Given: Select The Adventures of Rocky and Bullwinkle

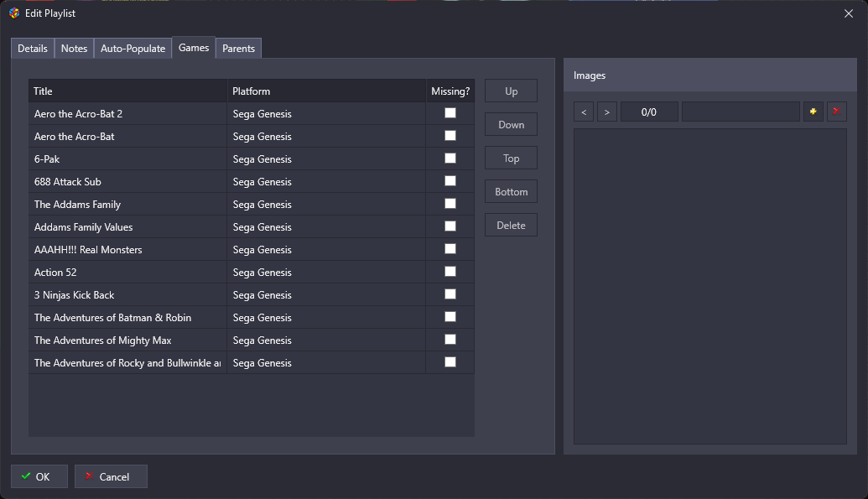Looking at the screenshot, I should (x=127, y=363).
